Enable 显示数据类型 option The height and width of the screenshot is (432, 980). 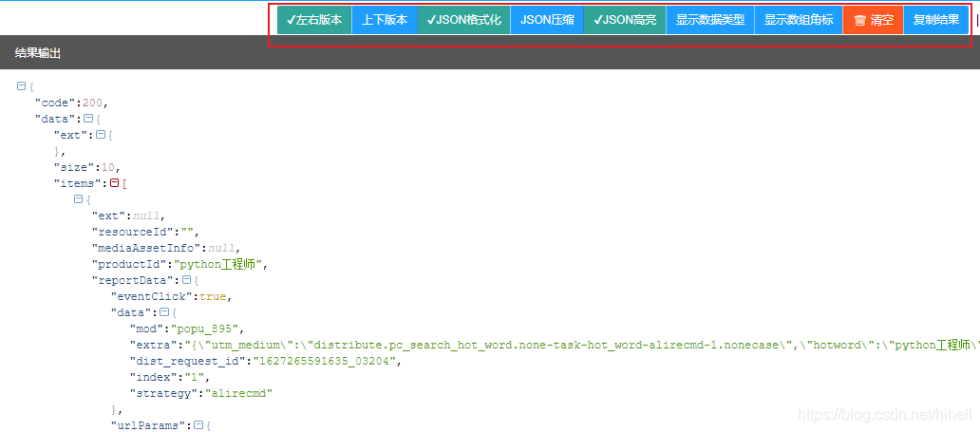coord(710,19)
